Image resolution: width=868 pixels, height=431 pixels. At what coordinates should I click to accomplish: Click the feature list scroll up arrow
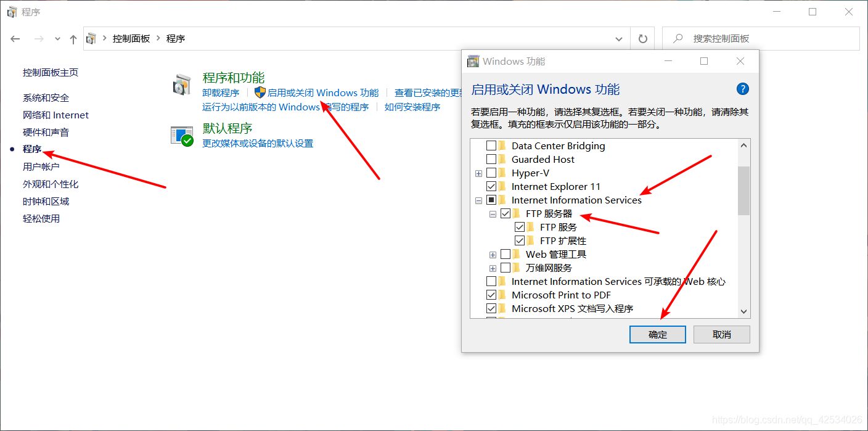click(743, 146)
